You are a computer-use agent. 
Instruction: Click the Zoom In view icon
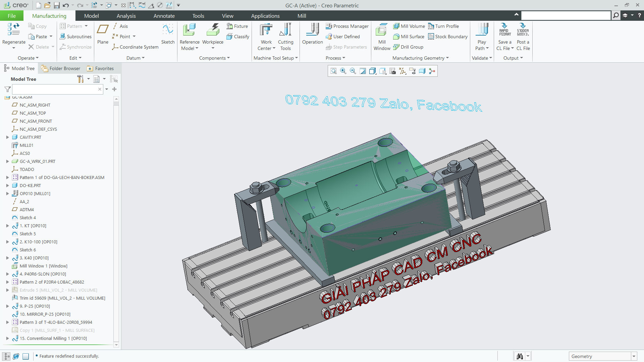tap(343, 71)
